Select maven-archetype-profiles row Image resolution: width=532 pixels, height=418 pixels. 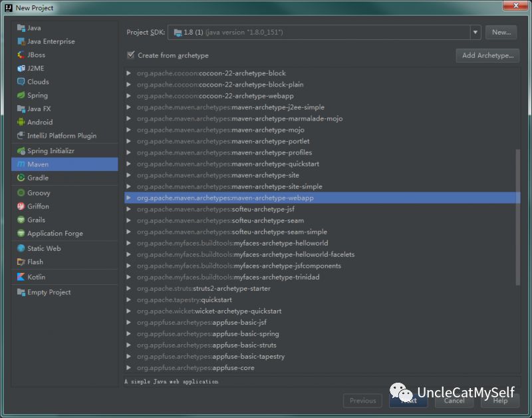click(322, 152)
